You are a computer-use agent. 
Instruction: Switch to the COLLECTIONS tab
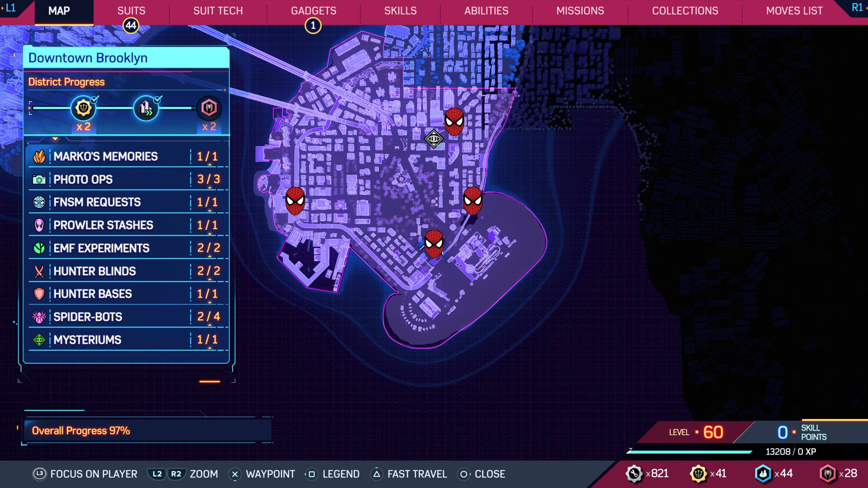pyautogui.click(x=685, y=11)
